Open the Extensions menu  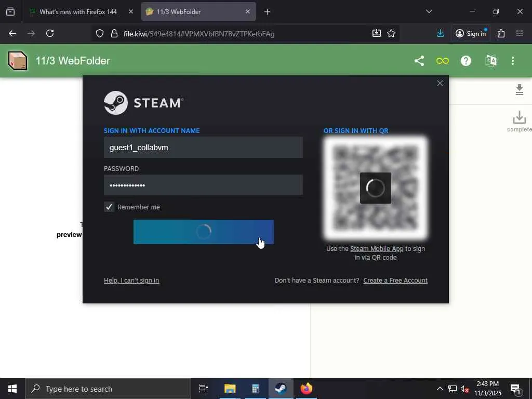501,33
